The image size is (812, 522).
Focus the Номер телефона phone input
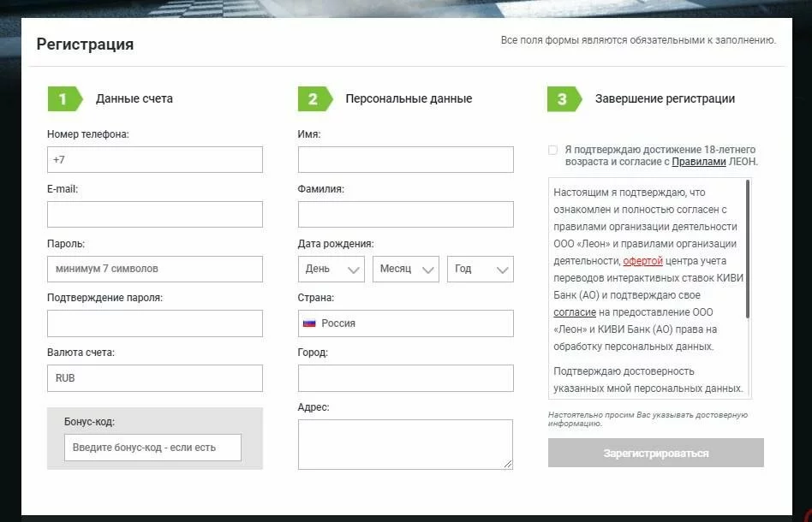pyautogui.click(x=155, y=160)
